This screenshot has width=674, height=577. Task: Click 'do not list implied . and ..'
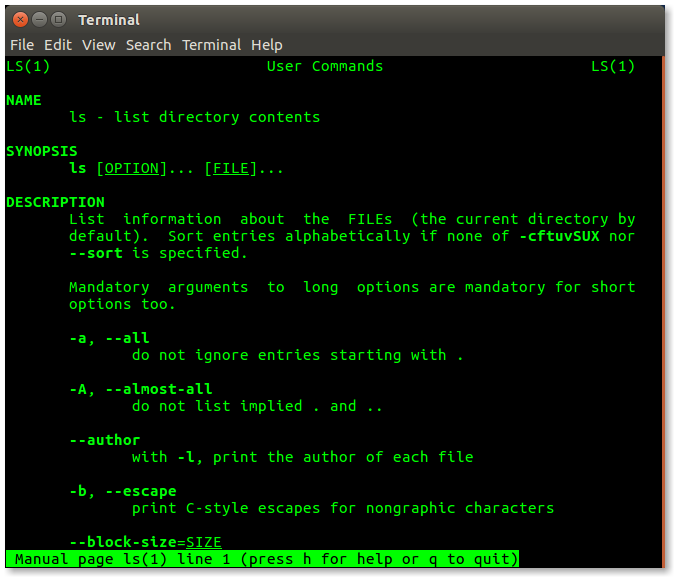click(257, 406)
